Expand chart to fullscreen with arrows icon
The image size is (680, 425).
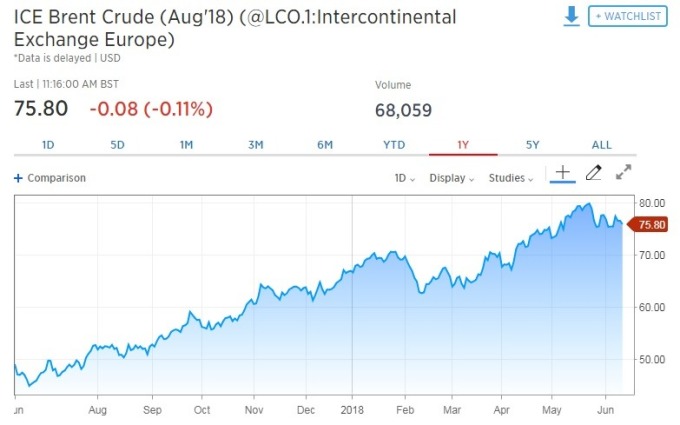pyautogui.click(x=624, y=172)
